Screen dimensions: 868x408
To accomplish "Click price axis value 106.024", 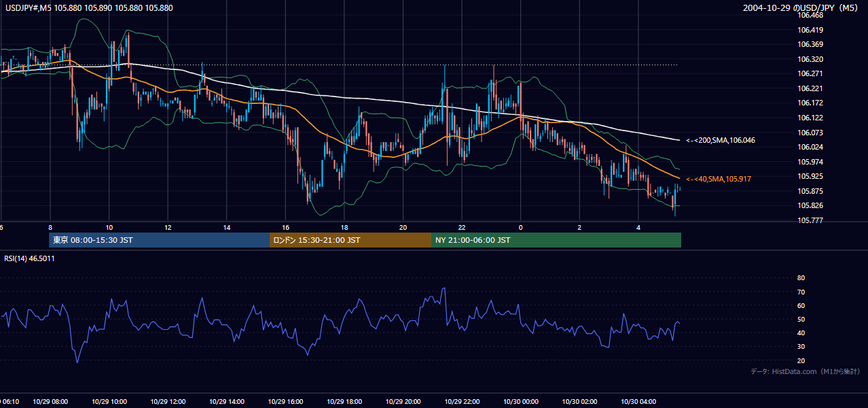I will click(810, 147).
